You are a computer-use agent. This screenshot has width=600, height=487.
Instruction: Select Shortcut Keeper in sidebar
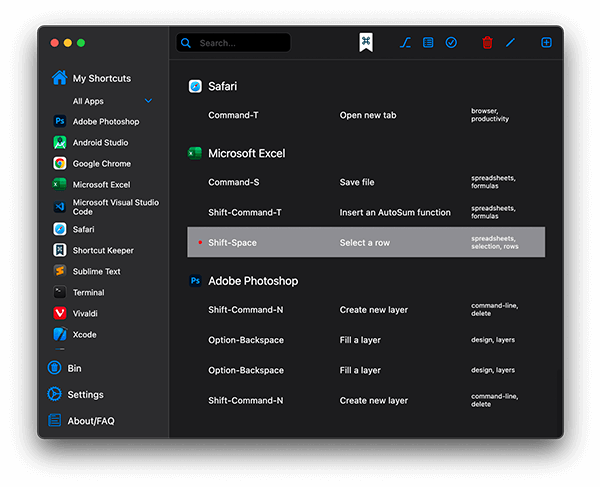[x=93, y=250]
